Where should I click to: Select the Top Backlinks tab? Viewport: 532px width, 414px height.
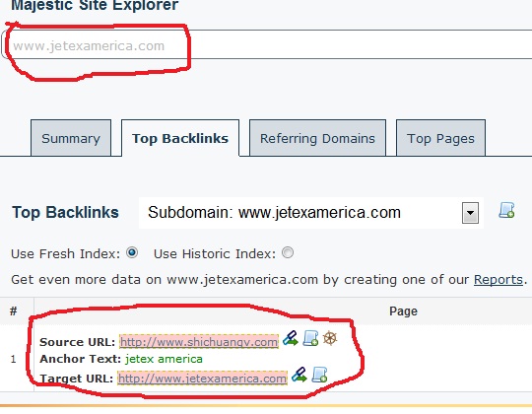[x=180, y=138]
